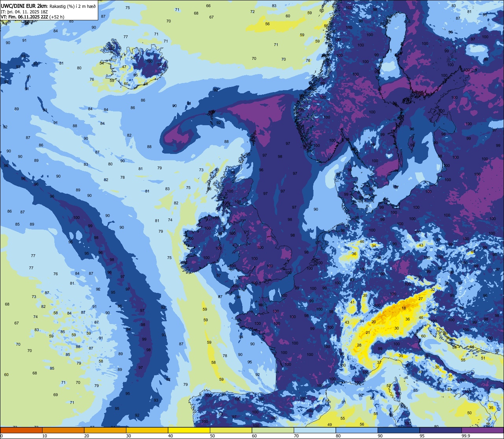
Task: Click the "51" value in the Balkans
Action: [483, 358]
